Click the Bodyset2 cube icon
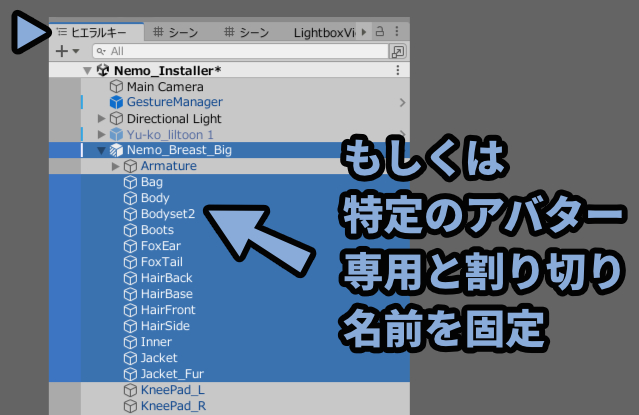The height and width of the screenshot is (415, 639). [130, 214]
